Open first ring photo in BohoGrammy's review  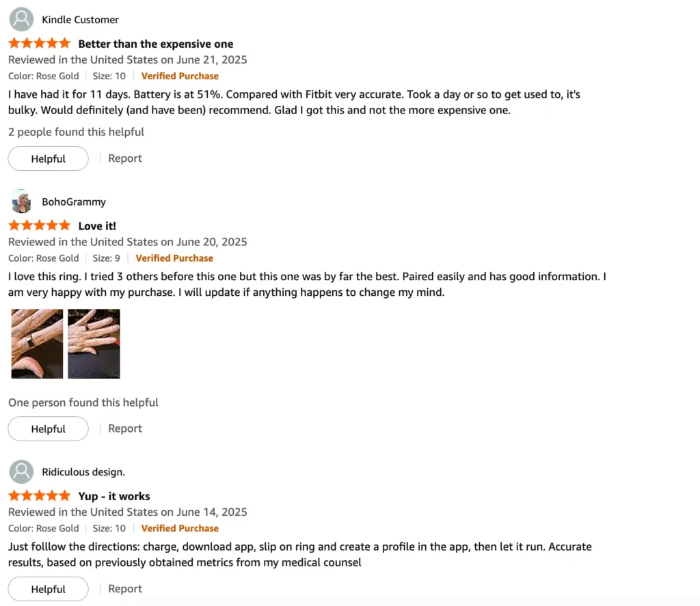pos(37,344)
